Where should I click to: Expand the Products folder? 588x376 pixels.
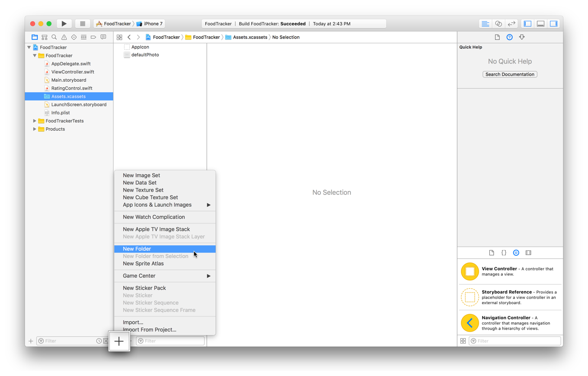tap(35, 129)
